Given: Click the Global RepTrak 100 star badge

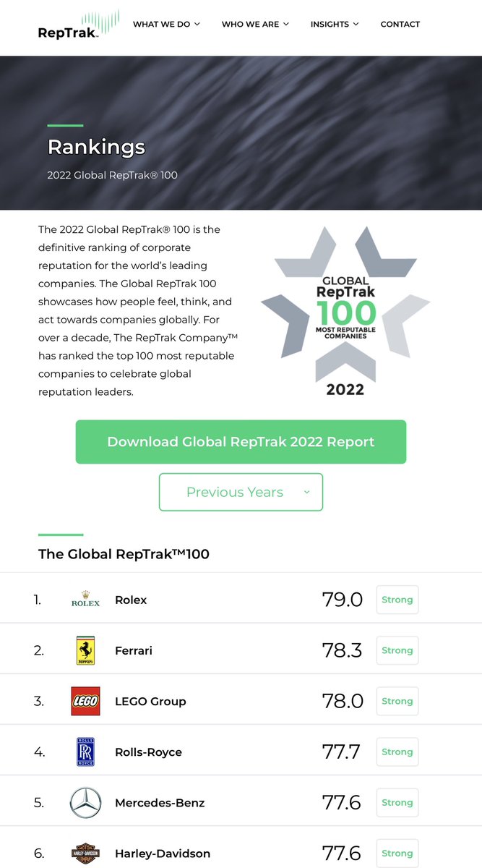Looking at the screenshot, I should point(345,311).
